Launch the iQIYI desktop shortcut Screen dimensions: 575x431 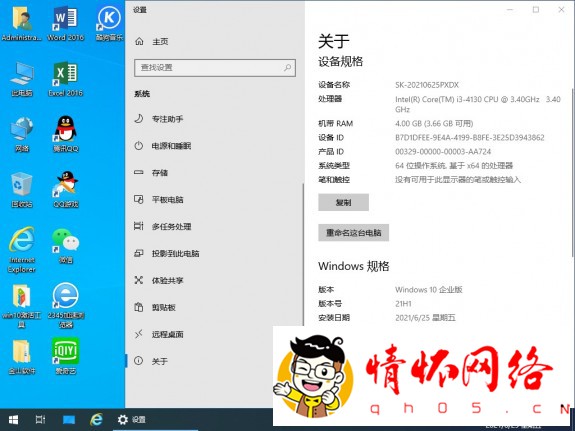coord(66,356)
